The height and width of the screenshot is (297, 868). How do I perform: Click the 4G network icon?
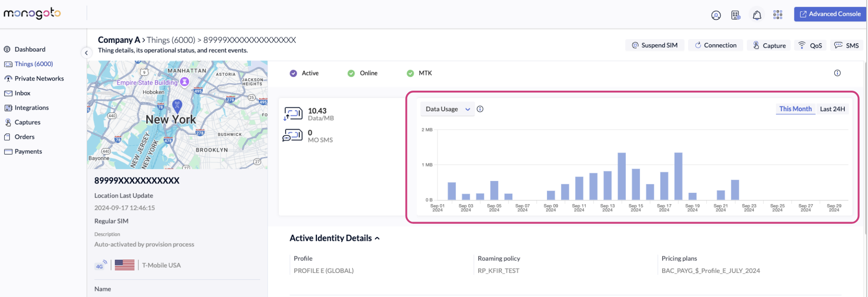[x=101, y=265]
